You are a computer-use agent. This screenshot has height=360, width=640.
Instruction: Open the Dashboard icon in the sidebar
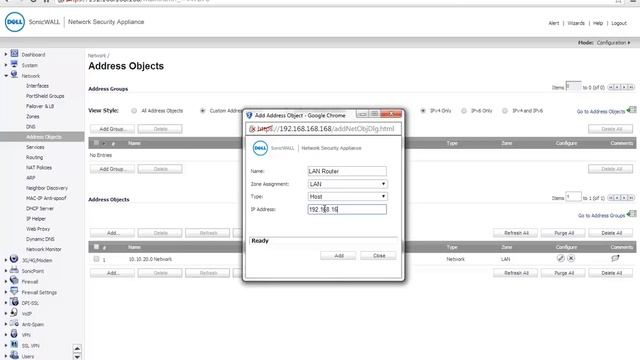coord(14,53)
